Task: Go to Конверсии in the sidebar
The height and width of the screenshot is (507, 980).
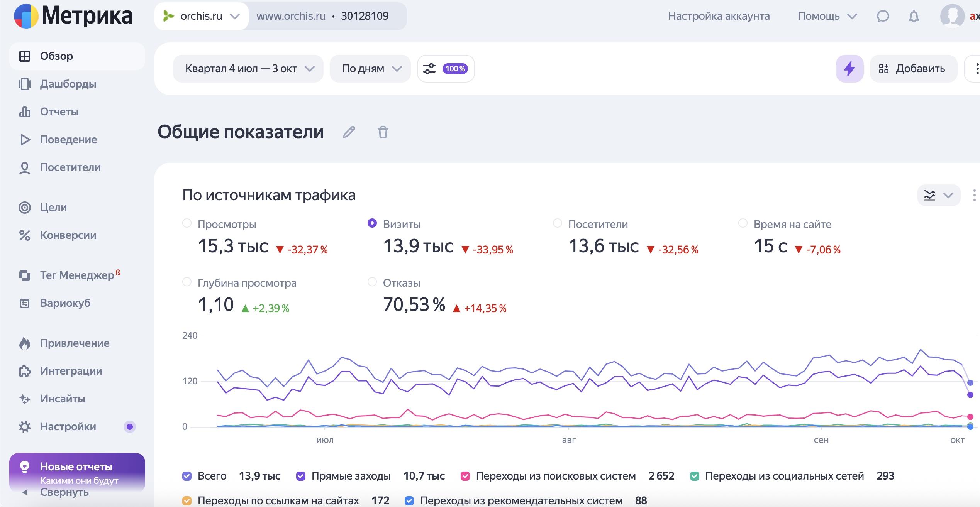Action: click(68, 235)
